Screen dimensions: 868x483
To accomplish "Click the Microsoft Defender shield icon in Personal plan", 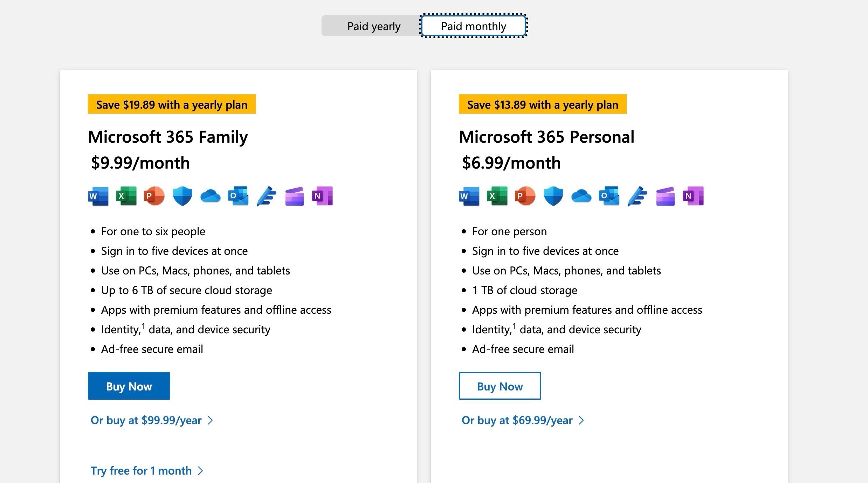I will click(x=553, y=196).
